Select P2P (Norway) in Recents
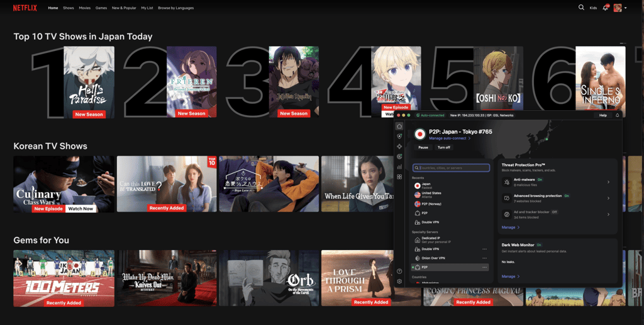Viewport: 644px width, 325px height. [450, 204]
